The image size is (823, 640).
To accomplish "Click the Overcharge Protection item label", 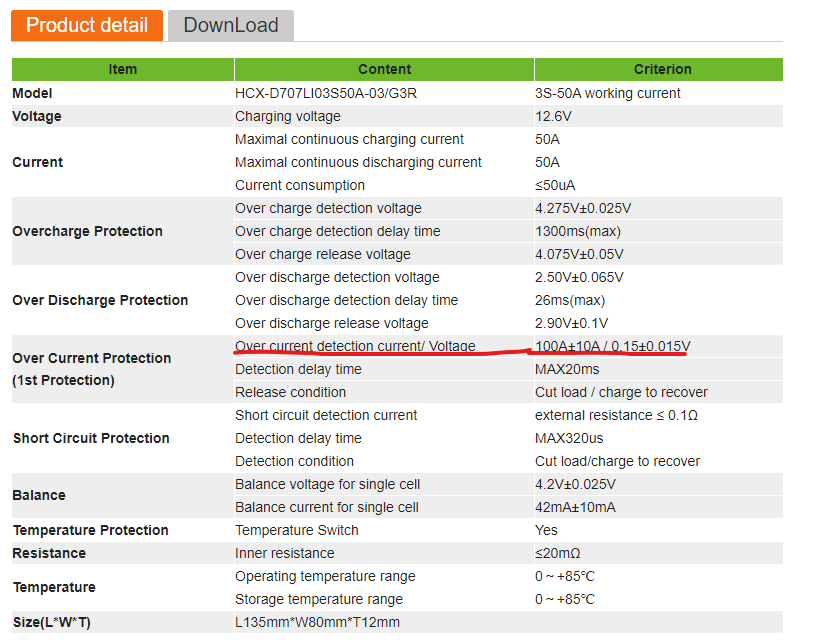I will coord(88,232).
